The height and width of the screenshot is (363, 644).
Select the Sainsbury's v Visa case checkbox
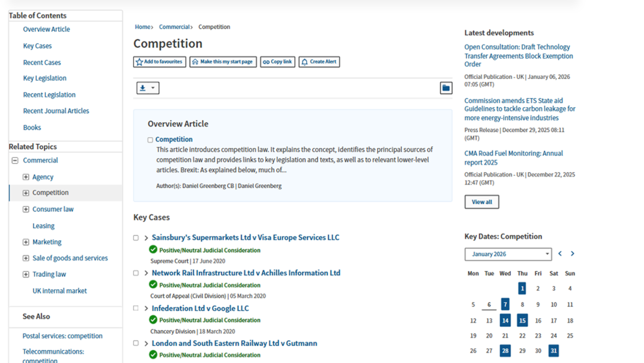136,238
